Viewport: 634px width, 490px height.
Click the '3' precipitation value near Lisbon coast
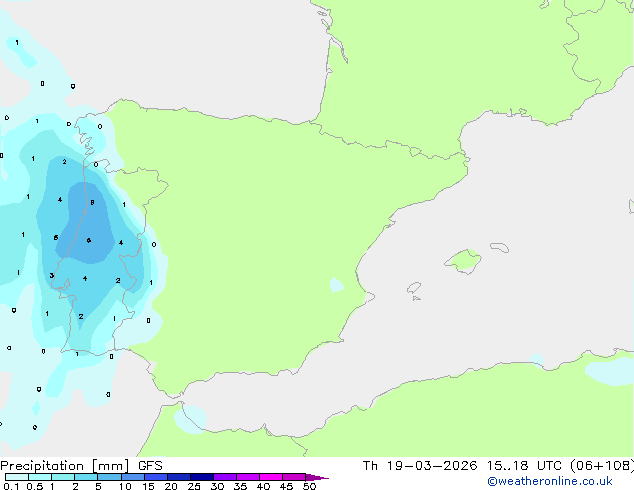(51, 276)
